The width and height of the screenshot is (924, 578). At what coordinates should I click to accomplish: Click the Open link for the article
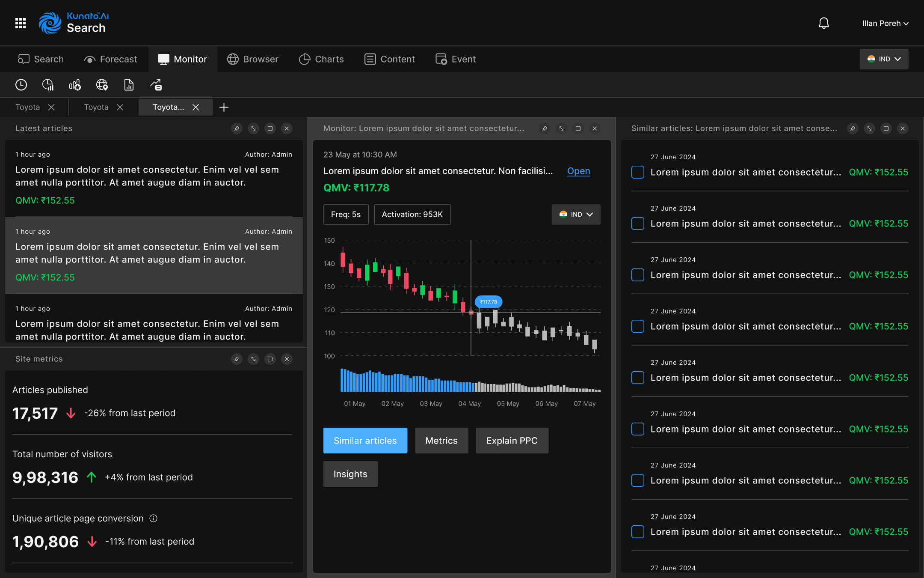pos(578,171)
